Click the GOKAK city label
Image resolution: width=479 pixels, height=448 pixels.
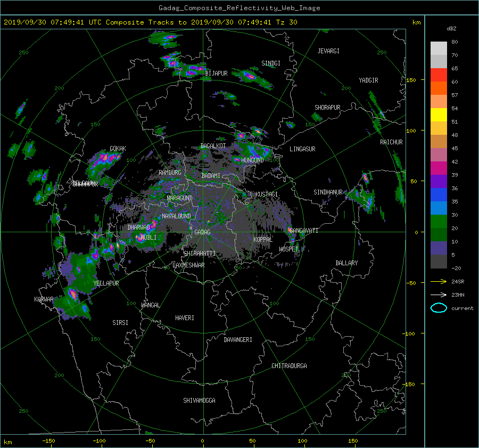118,148
